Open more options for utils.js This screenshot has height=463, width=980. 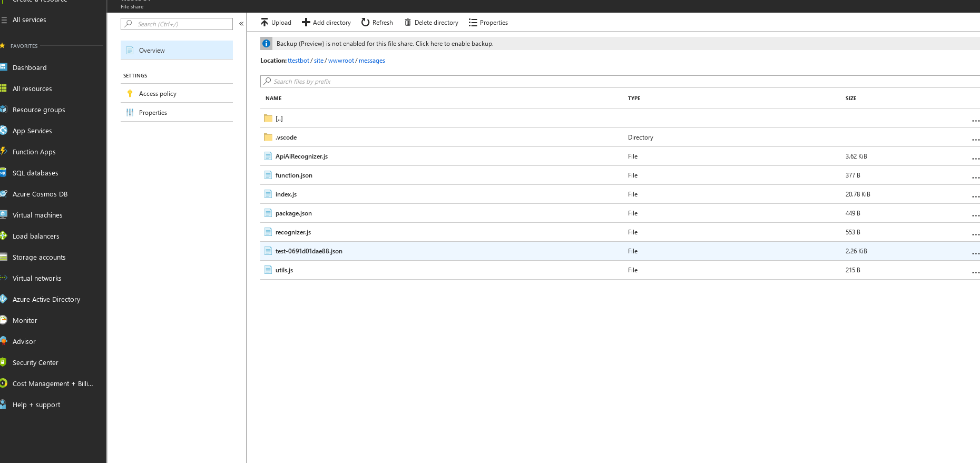(x=975, y=272)
